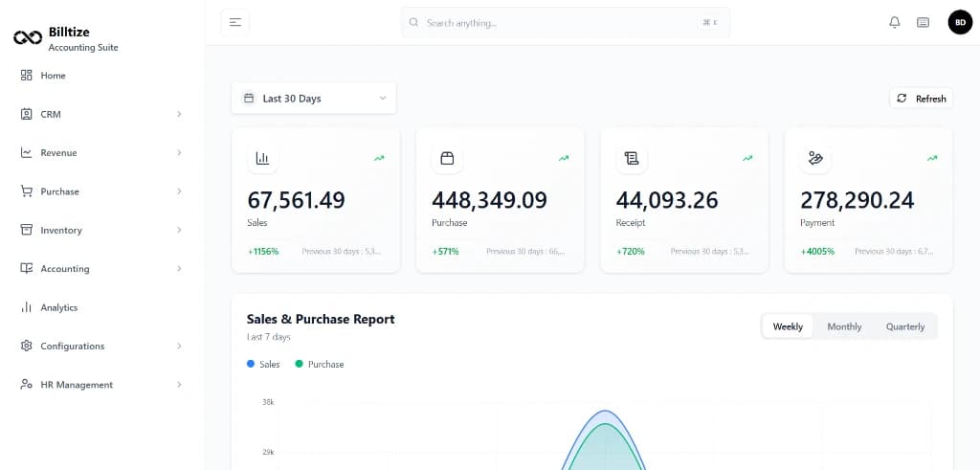
Task: Open the Home menu item
Action: [x=101, y=76]
